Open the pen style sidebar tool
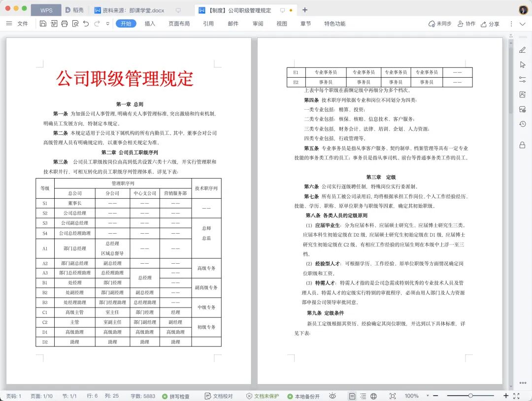 (x=523, y=50)
